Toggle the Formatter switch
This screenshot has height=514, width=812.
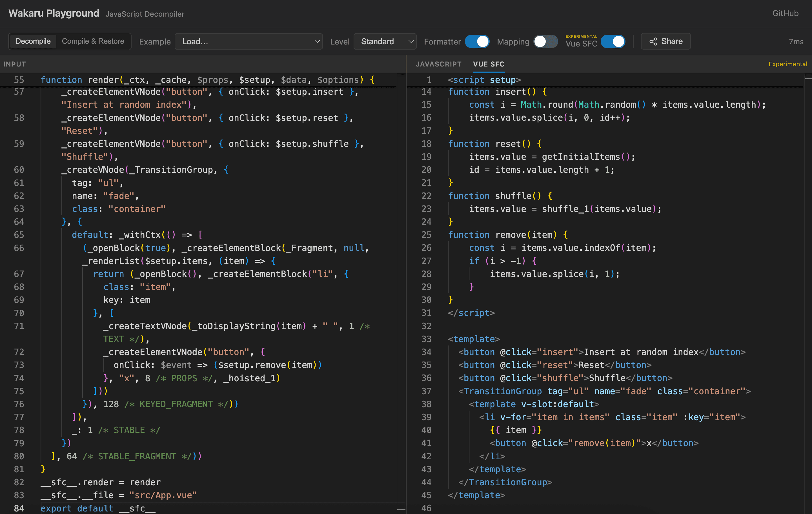click(477, 41)
